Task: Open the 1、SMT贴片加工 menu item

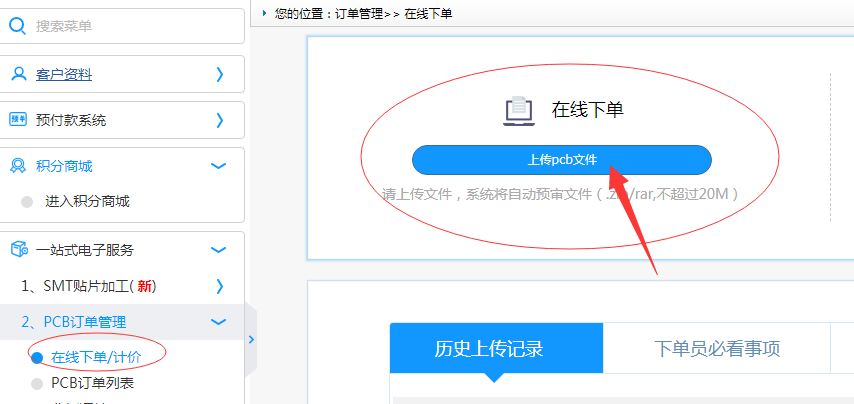Action: pyautogui.click(x=90, y=286)
